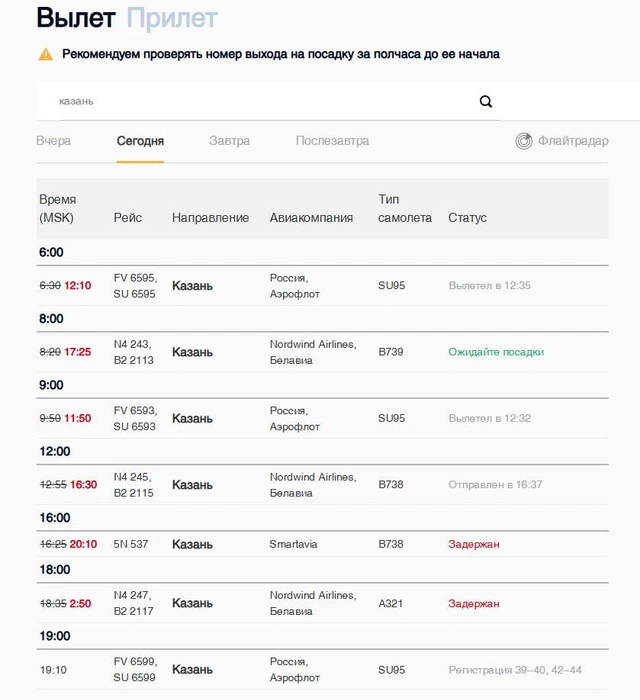Switch to the Вылет departures tab
This screenshot has width=640, height=700.
[76, 18]
